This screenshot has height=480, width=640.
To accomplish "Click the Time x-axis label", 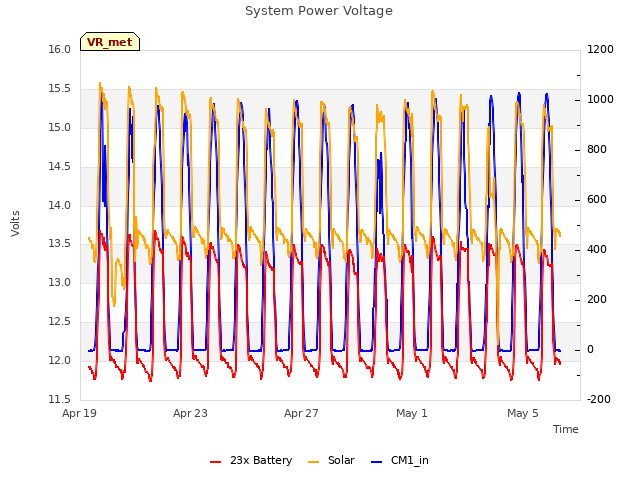I will (x=566, y=429).
